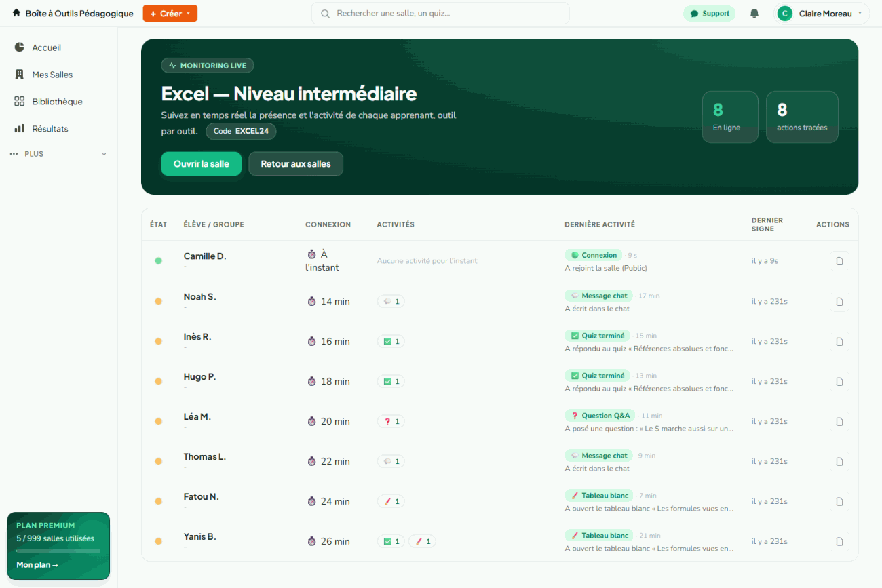Expand the PLUS sidebar section
882x588 pixels.
pos(58,154)
